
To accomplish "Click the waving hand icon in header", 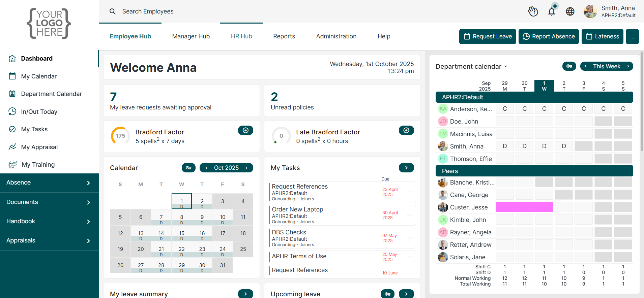I will (533, 12).
